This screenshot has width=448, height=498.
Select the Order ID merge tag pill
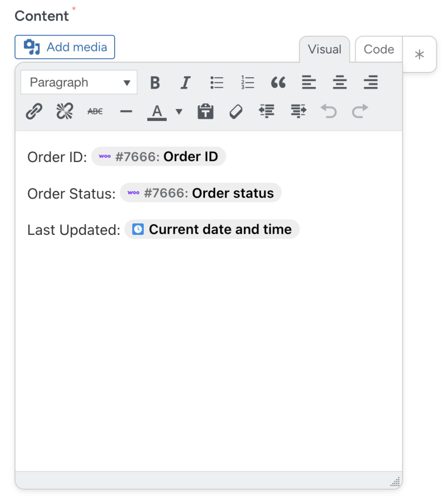158,157
